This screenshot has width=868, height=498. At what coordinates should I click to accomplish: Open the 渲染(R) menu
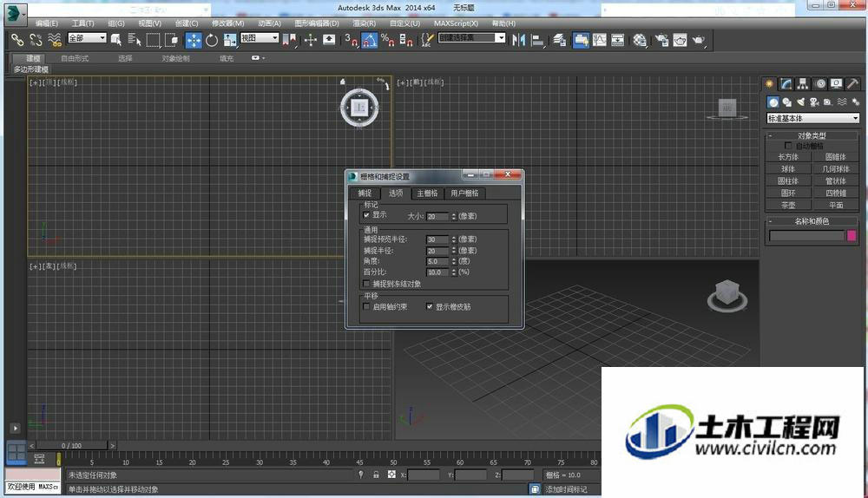[364, 23]
